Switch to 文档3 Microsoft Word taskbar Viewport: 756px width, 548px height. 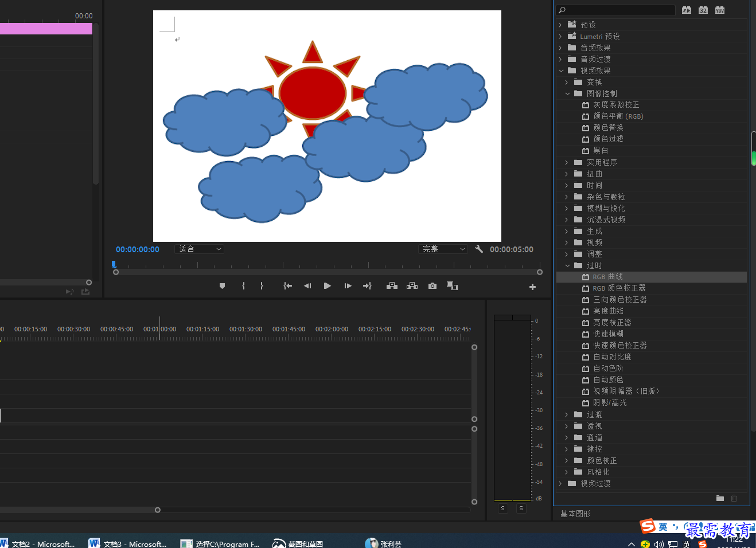(128, 543)
